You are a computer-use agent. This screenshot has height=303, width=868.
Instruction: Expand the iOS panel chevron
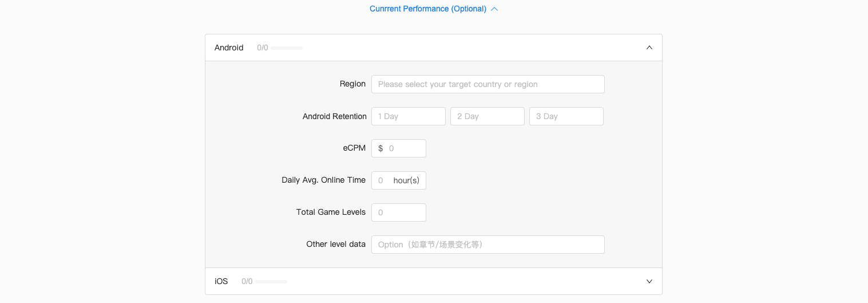point(649,281)
